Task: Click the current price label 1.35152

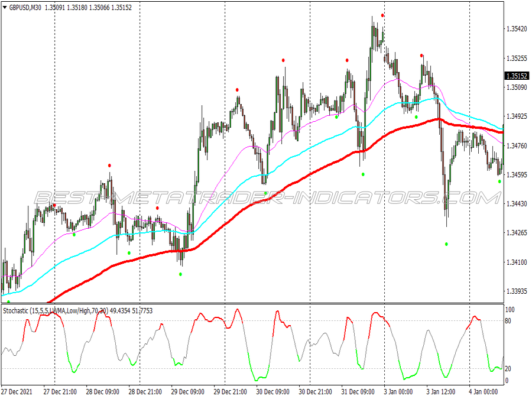Action: pos(517,76)
